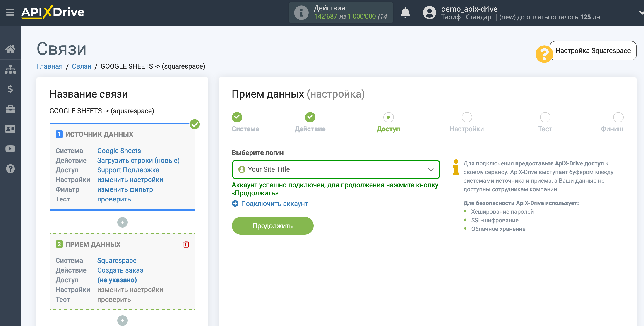The height and width of the screenshot is (326, 644).
Task: Open Настройка Squarespace help button
Action: tap(593, 51)
